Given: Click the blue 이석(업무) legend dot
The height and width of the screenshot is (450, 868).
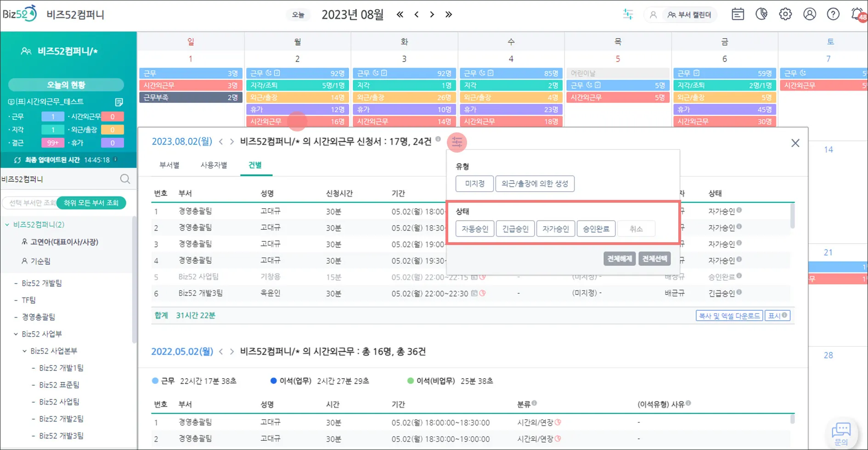Looking at the screenshot, I should tap(274, 381).
